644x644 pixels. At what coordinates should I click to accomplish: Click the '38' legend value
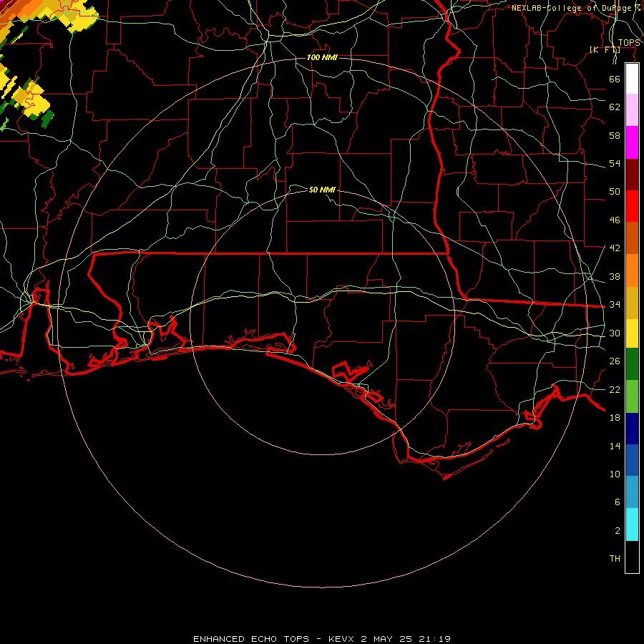(615, 276)
